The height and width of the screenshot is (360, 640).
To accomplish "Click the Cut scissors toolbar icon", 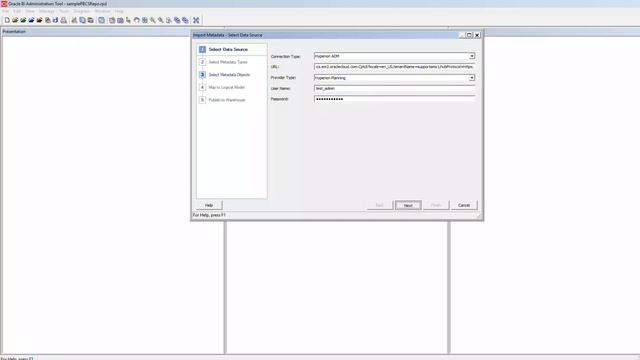I will [74, 20].
